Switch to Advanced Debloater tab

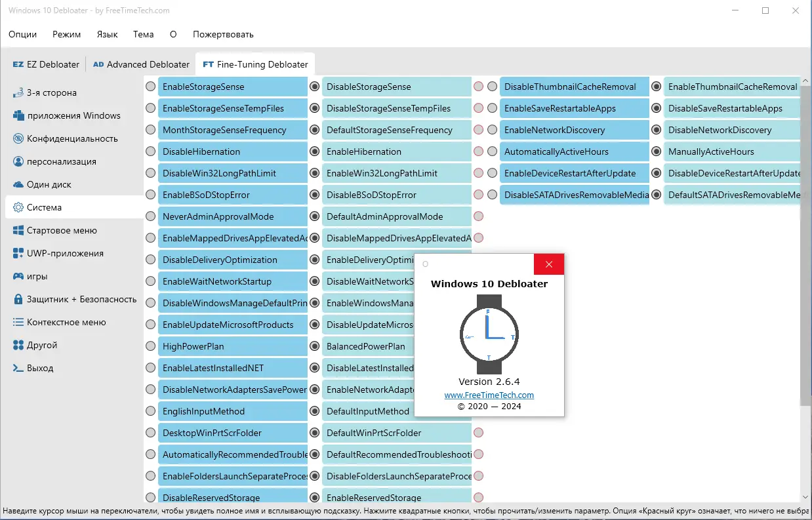click(141, 64)
